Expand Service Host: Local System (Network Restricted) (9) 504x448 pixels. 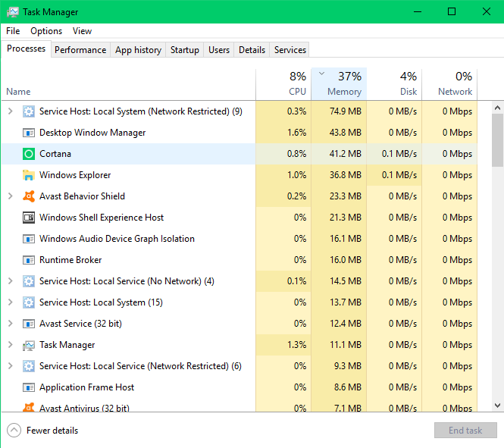pyautogui.click(x=11, y=111)
